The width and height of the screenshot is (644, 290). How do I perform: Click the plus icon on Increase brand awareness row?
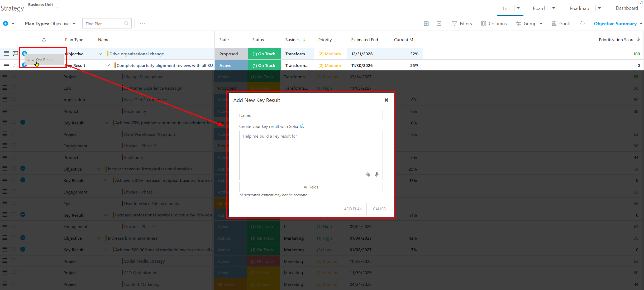pyautogui.click(x=23, y=238)
